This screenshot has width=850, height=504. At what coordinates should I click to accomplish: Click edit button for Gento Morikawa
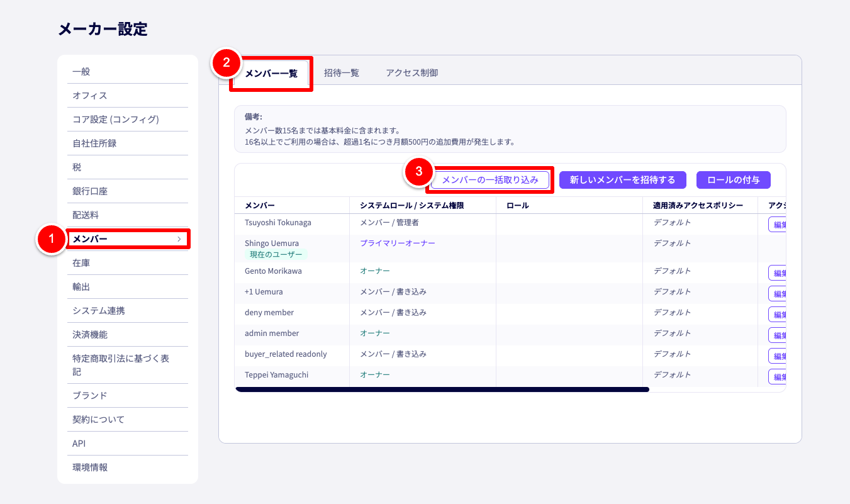pos(778,273)
